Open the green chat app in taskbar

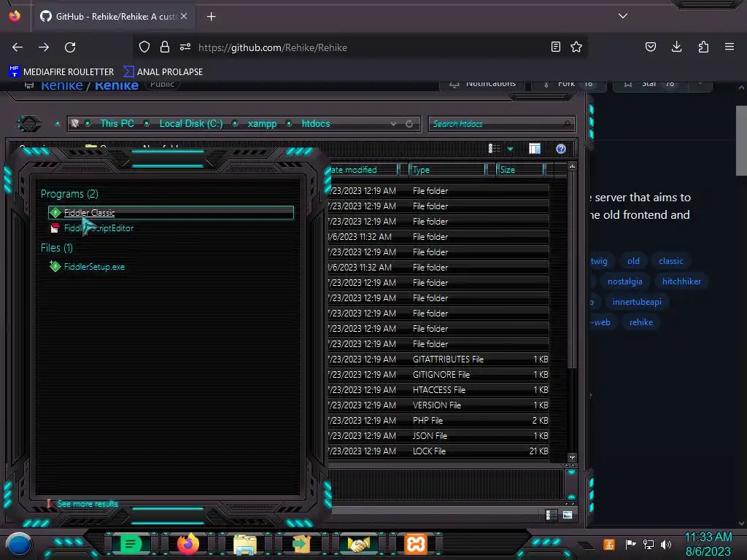tap(130, 544)
